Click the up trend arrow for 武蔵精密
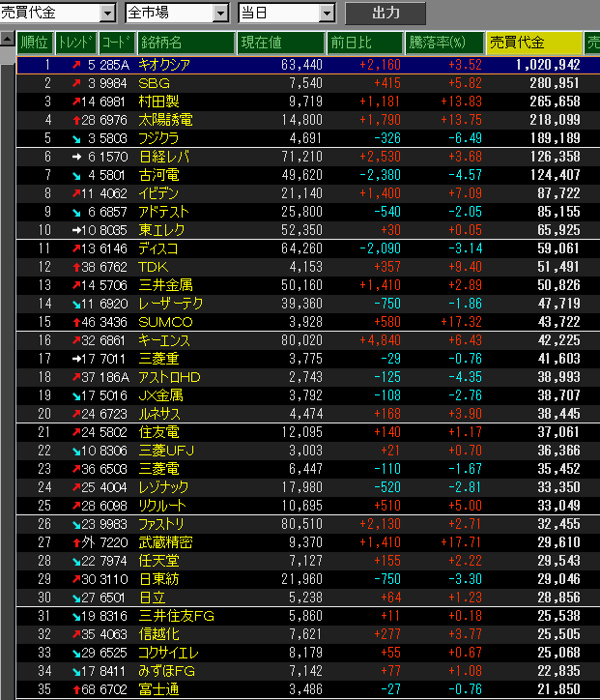 pos(76,542)
